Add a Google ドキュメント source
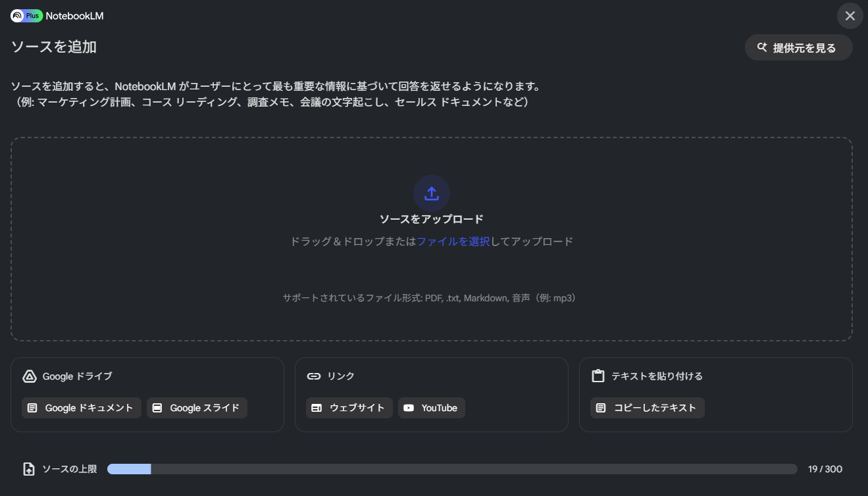 point(82,408)
